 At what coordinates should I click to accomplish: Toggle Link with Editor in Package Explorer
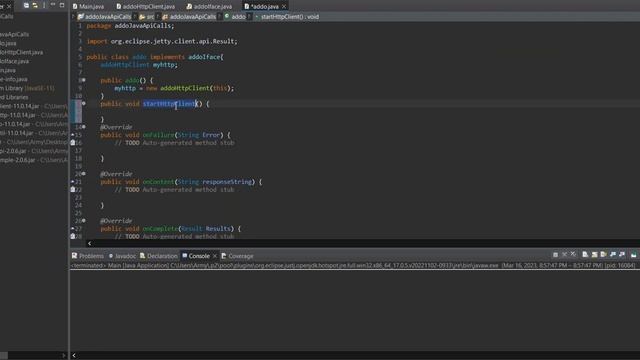[x=35, y=5]
